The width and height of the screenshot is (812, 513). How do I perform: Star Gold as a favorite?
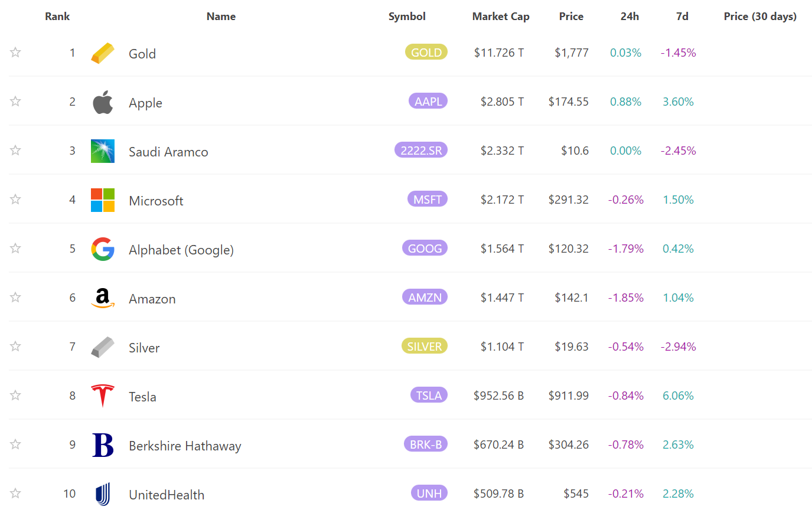click(15, 53)
